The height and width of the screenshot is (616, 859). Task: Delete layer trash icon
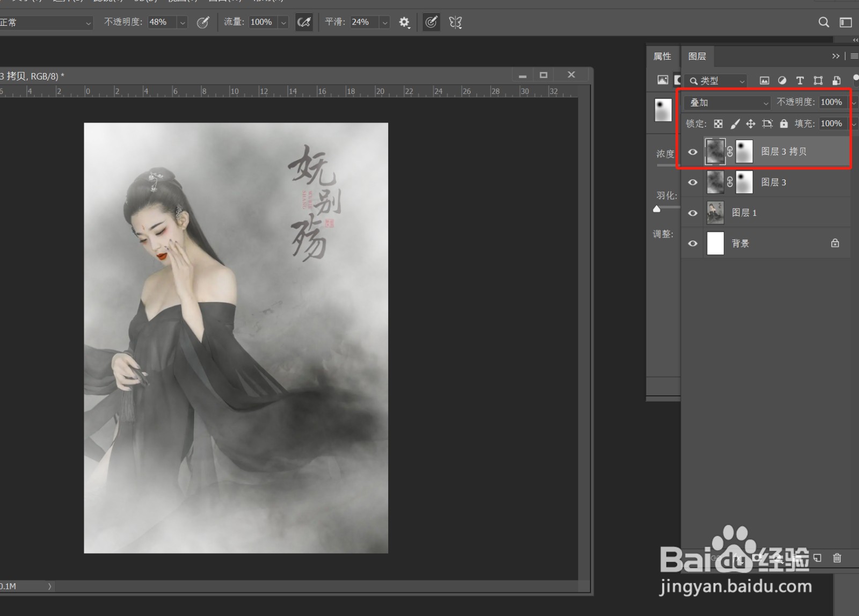point(837,558)
